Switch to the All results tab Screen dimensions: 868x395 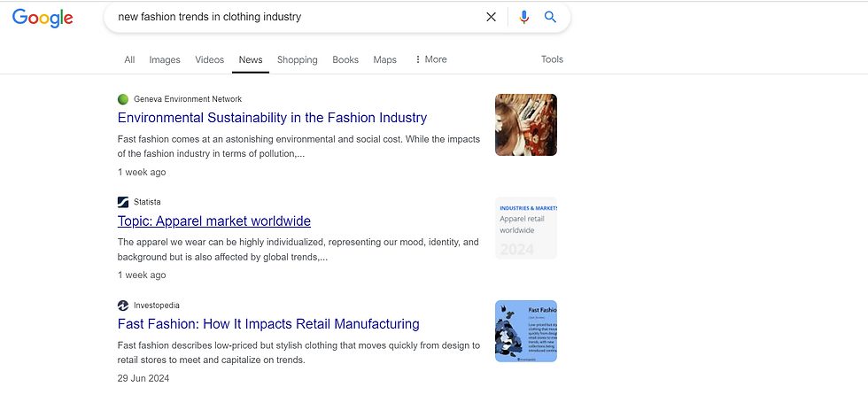[129, 59]
